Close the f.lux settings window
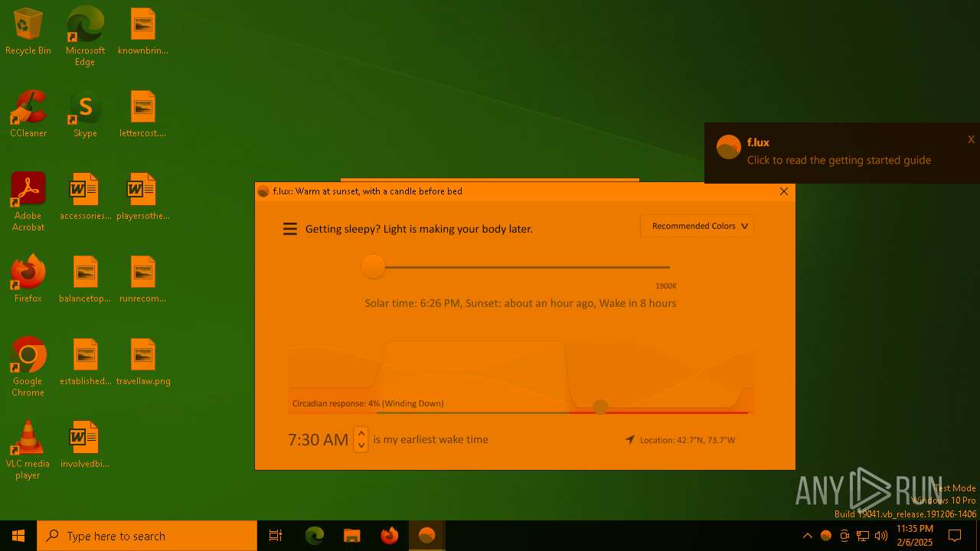Screen dimensions: 980x551 pos(783,191)
